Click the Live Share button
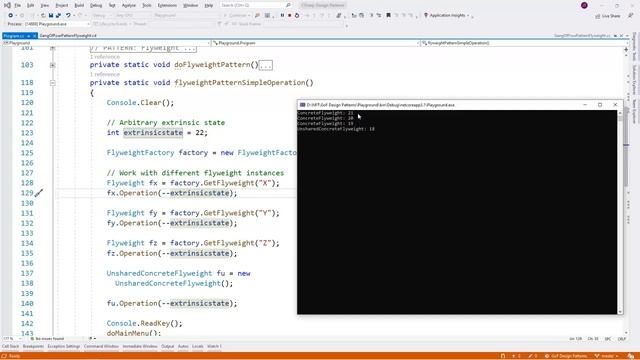 click(x=608, y=16)
